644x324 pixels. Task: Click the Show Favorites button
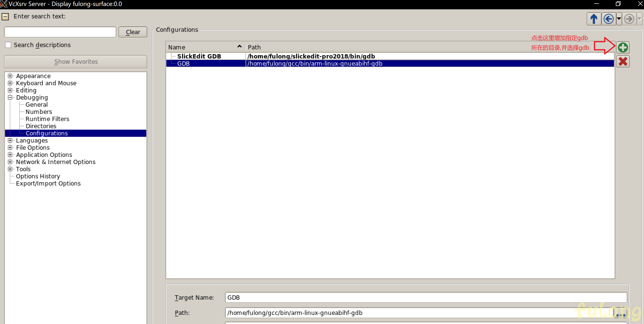pyautogui.click(x=76, y=62)
